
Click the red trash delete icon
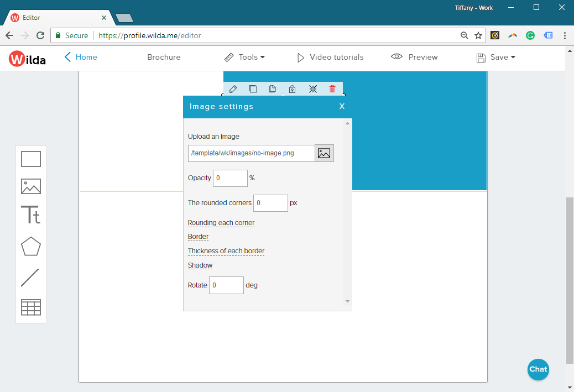point(332,89)
